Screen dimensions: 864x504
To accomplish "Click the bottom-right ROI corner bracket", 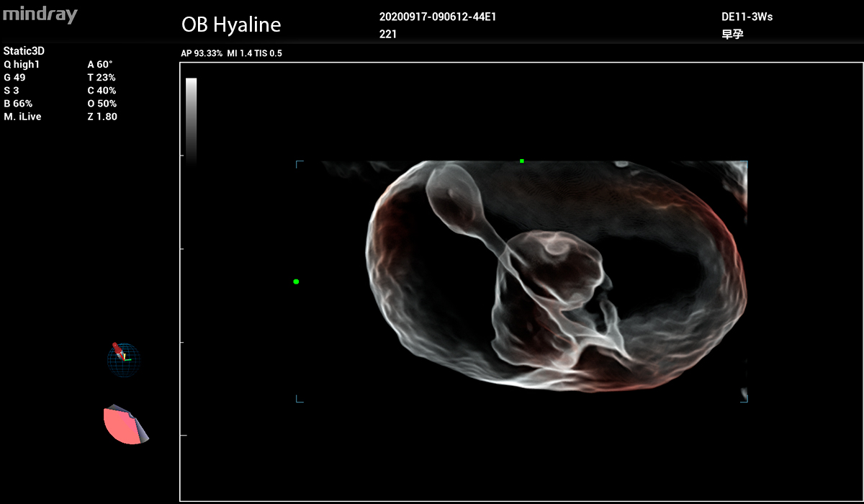I will pyautogui.click(x=744, y=399).
